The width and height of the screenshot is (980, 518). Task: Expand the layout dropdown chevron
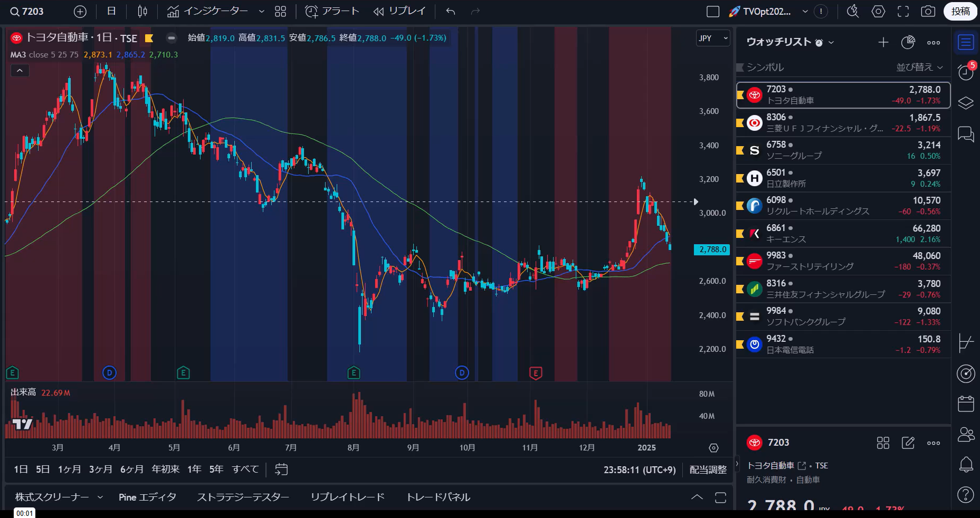[x=805, y=12]
